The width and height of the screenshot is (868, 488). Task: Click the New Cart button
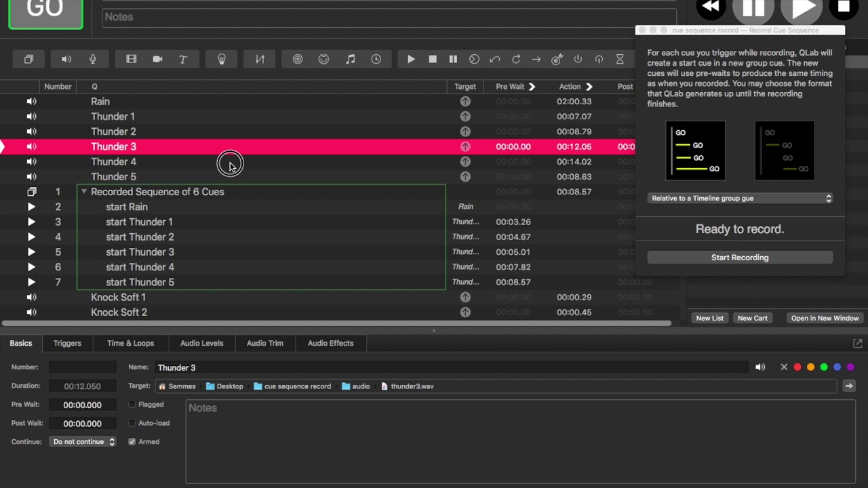tap(753, 319)
